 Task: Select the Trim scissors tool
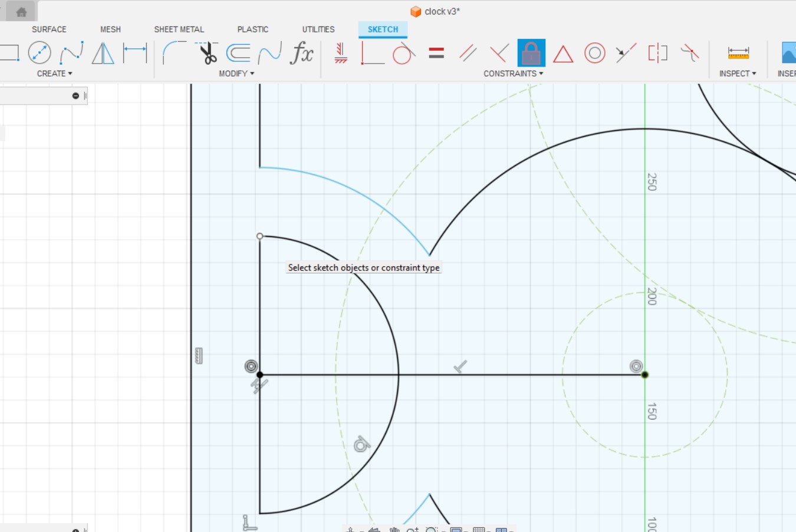click(x=208, y=53)
